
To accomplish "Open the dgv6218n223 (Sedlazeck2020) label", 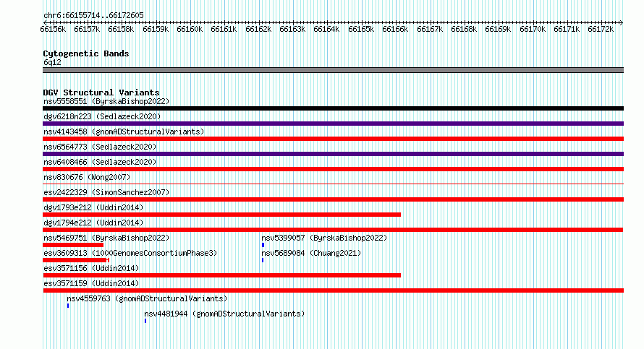I will (102, 116).
